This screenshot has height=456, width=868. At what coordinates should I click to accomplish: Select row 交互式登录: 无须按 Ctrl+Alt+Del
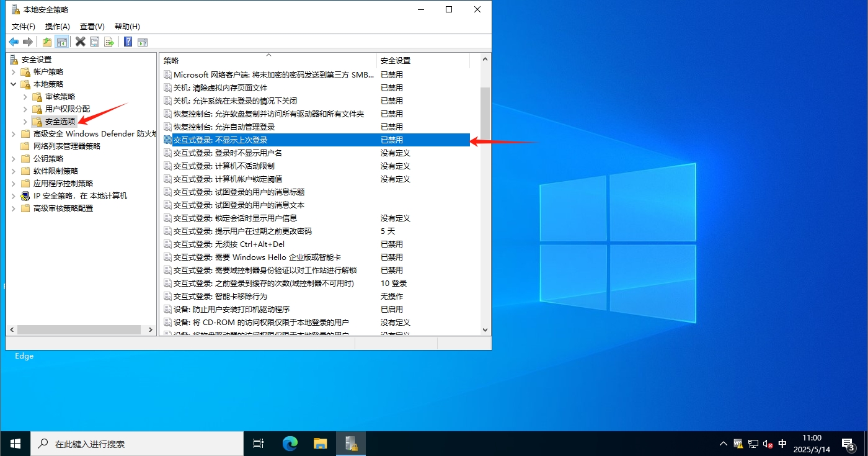click(316, 244)
